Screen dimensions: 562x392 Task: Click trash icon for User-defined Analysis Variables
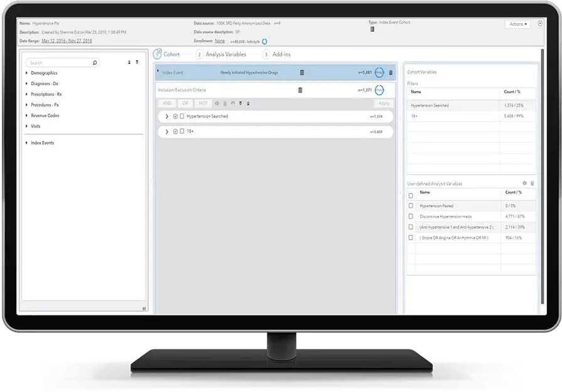pos(532,183)
